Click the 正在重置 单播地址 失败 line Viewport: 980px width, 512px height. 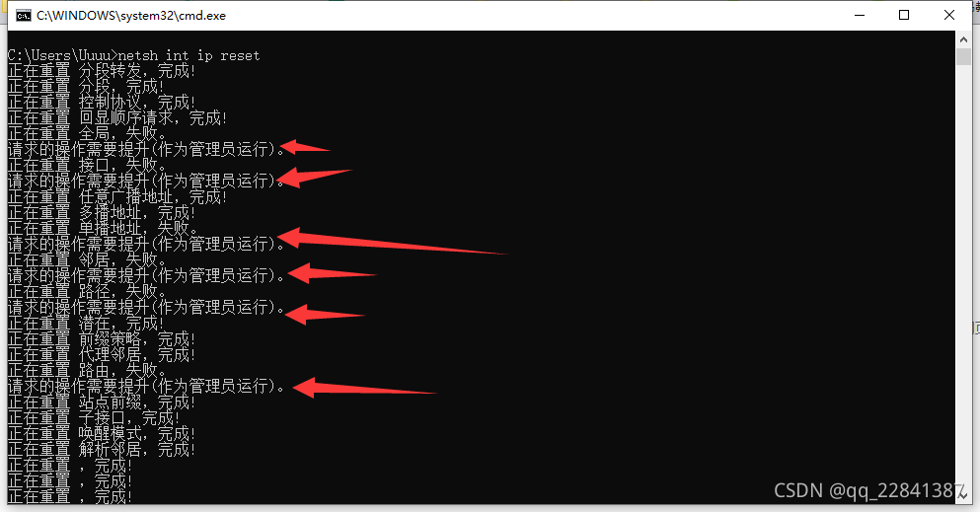pos(103,229)
